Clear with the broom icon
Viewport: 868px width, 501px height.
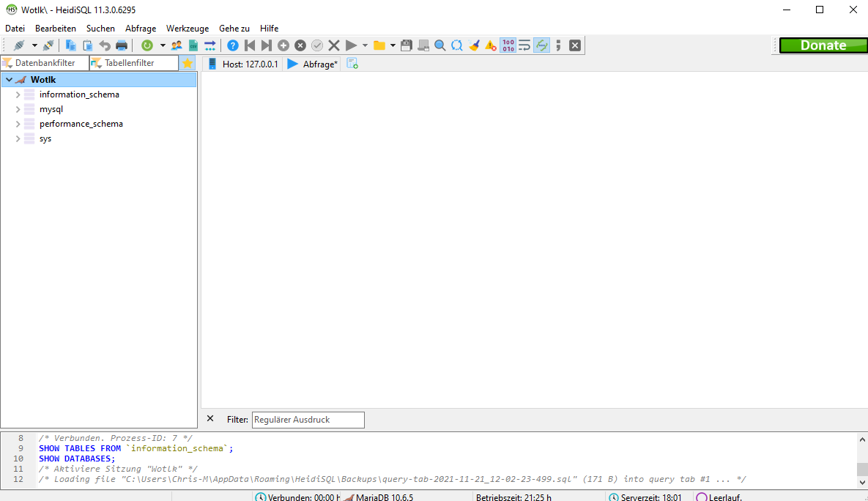[x=474, y=45]
